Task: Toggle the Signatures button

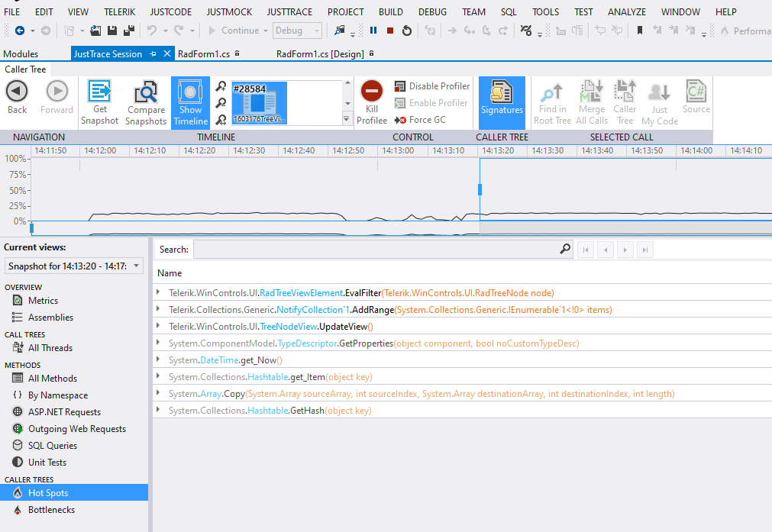Action: click(502, 103)
